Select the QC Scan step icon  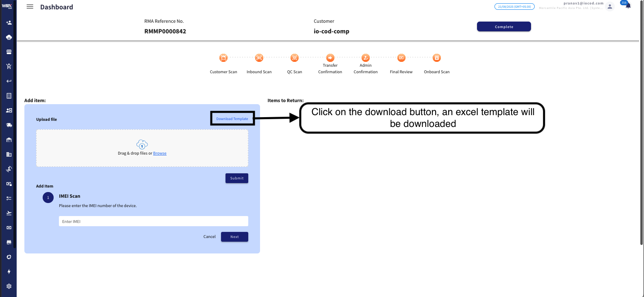point(295,58)
